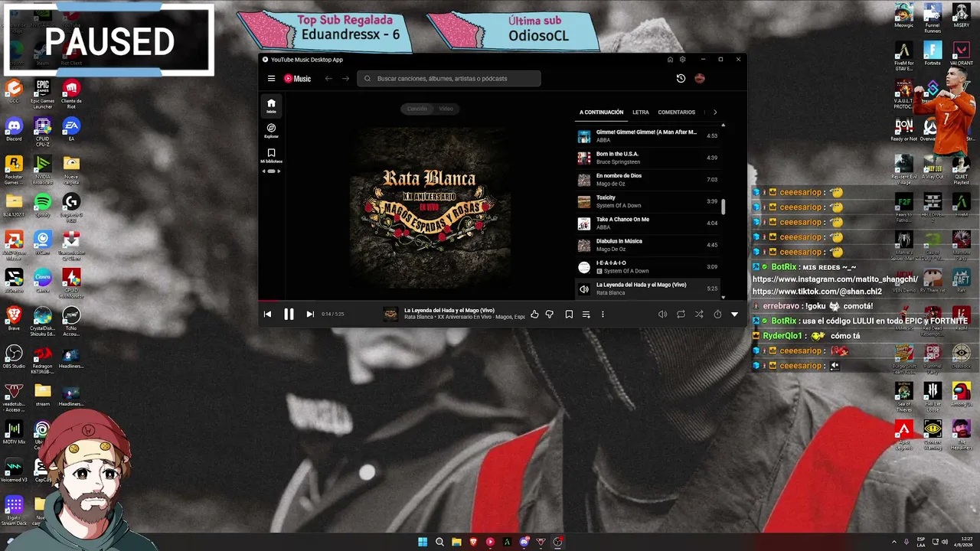
Task: Switch to Canción mode
Action: tap(417, 109)
